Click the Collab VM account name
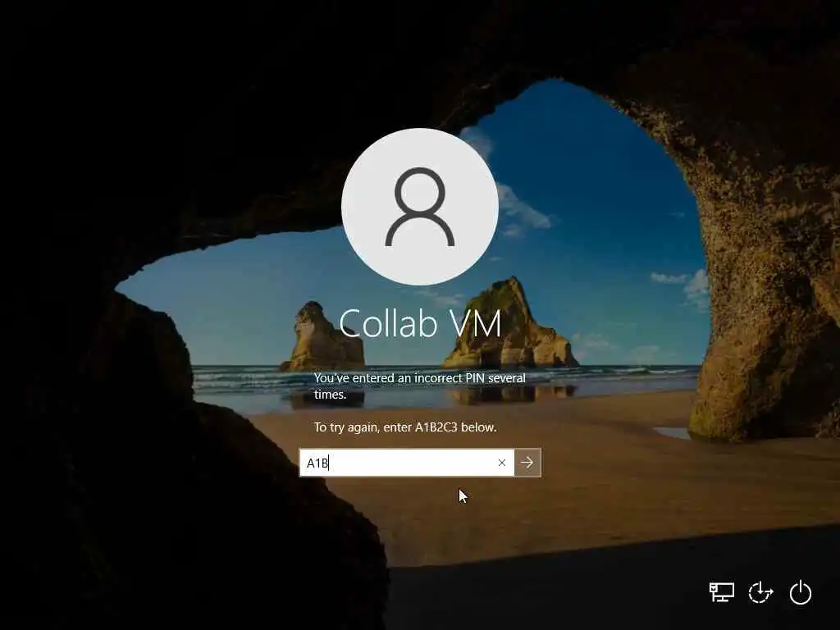This screenshot has width=840, height=630. click(x=420, y=323)
